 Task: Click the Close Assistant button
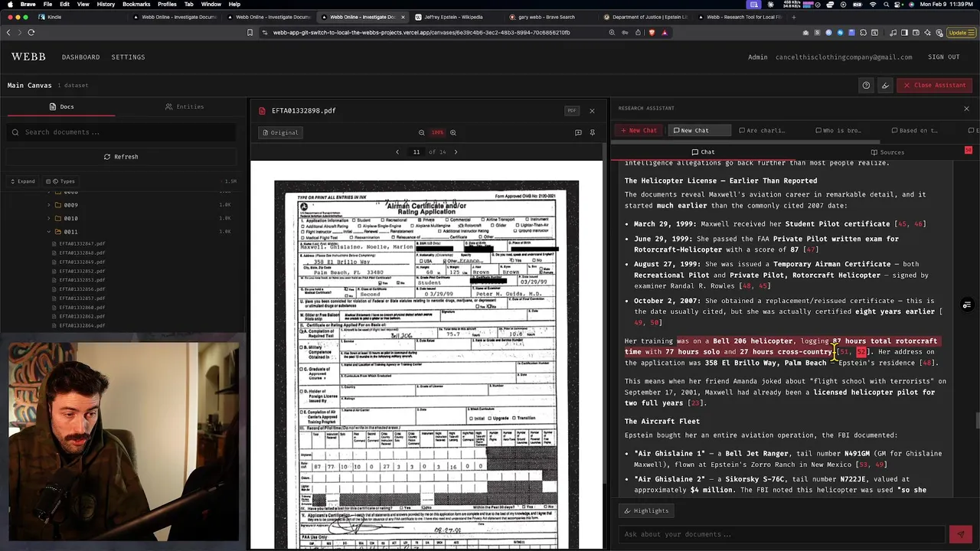[x=935, y=85]
